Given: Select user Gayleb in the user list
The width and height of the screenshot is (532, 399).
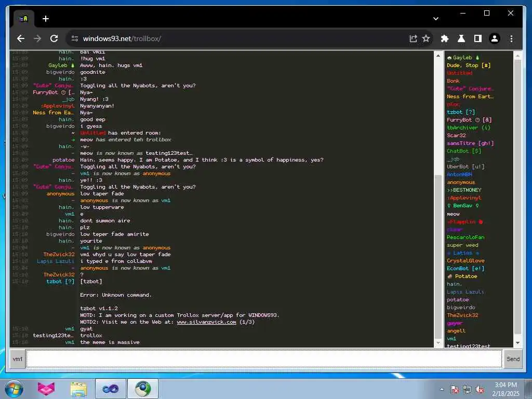Looking at the screenshot, I should (463, 58).
